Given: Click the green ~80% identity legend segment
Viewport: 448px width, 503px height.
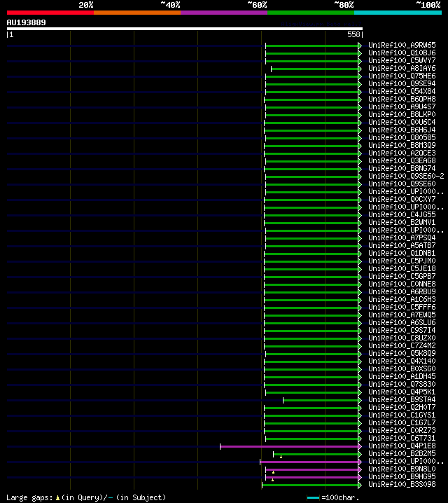Looking at the screenshot, I should coord(311,13).
